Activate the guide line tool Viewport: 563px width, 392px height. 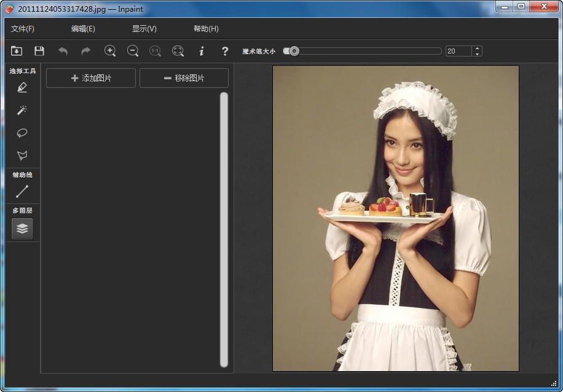(x=22, y=191)
